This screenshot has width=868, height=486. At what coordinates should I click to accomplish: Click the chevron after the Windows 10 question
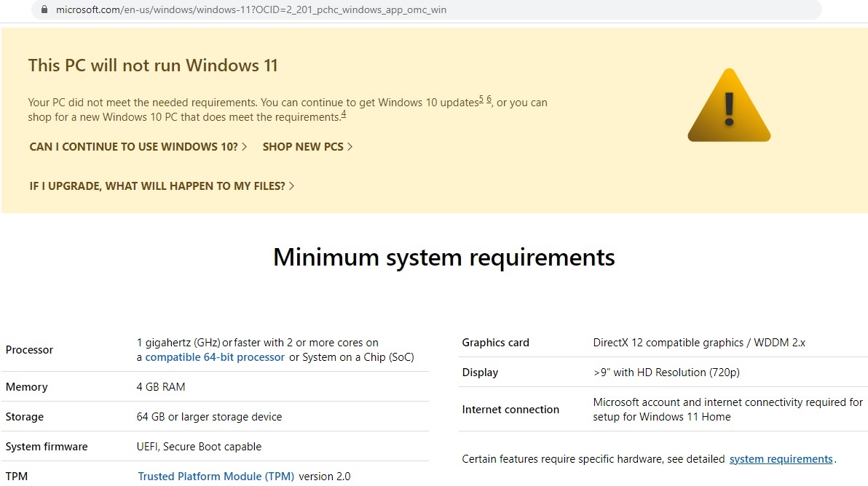click(x=245, y=147)
